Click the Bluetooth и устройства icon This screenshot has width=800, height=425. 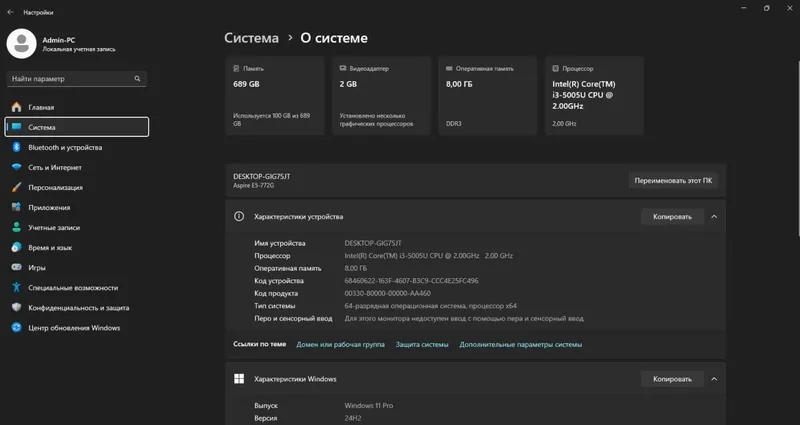pos(17,147)
